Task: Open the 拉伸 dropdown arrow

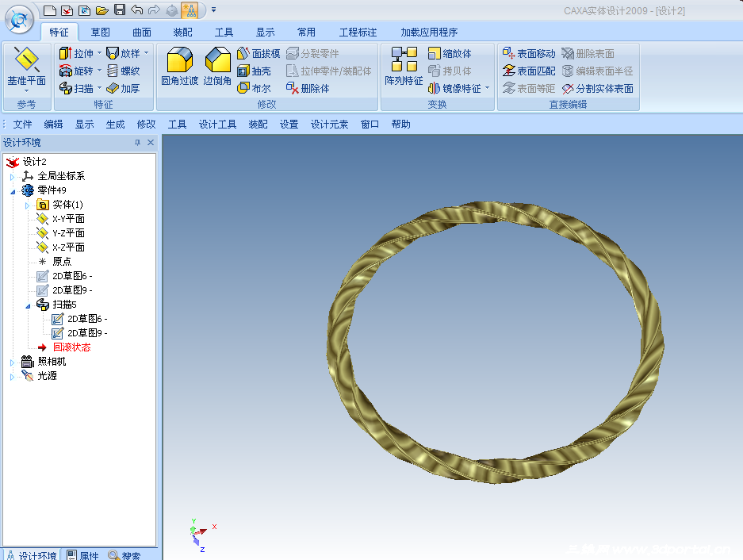Action: tap(99, 53)
